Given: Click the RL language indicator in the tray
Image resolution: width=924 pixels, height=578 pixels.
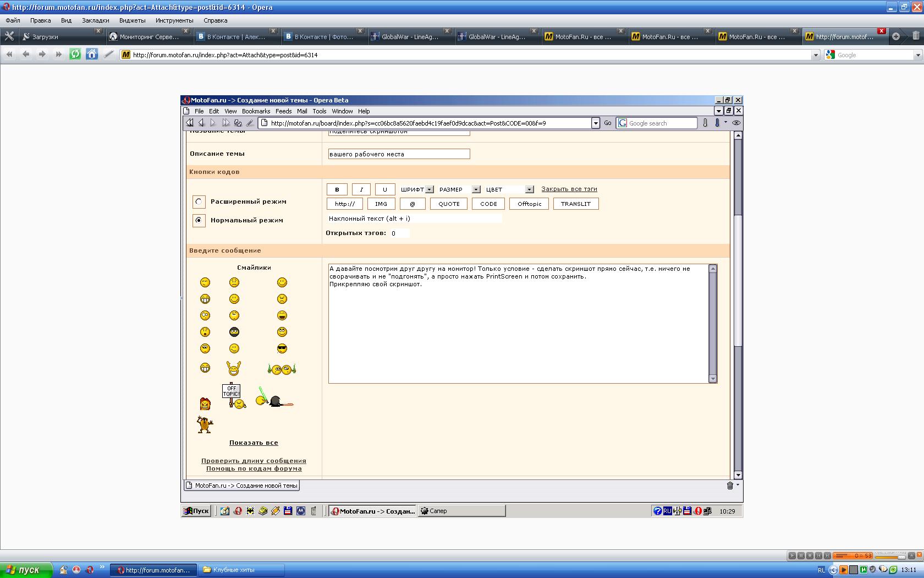Looking at the screenshot, I should click(x=821, y=570).
